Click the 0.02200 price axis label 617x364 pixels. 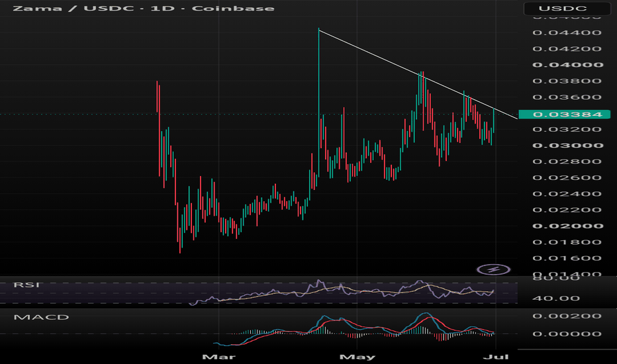[567, 210]
